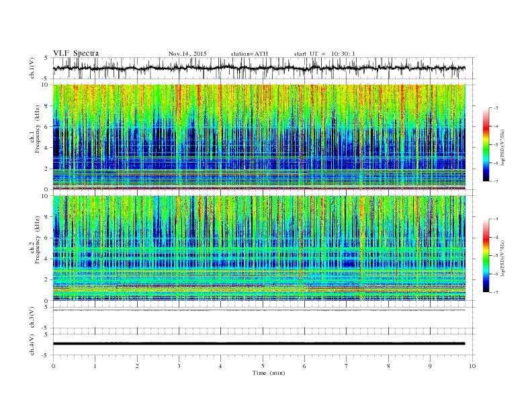The image size is (532, 411).
Task: Click the "ch.1(V)" waveform axis label
Action: click(x=32, y=69)
